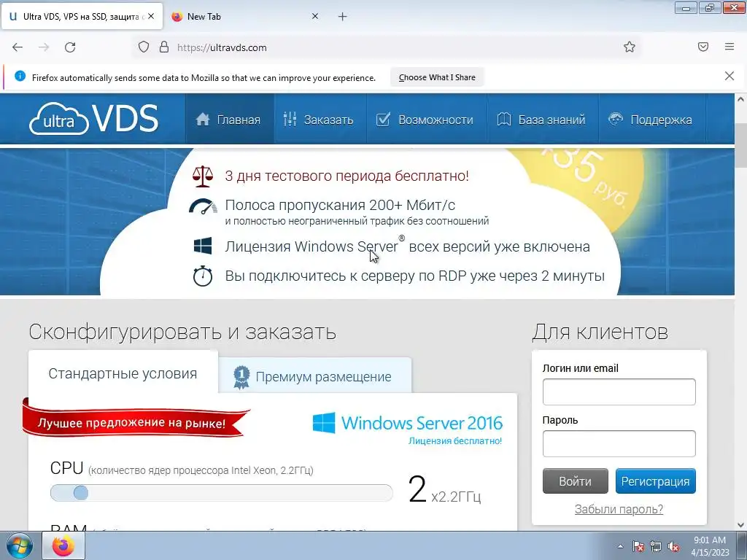
Task: Click the padlock site security icon
Action: point(164,47)
